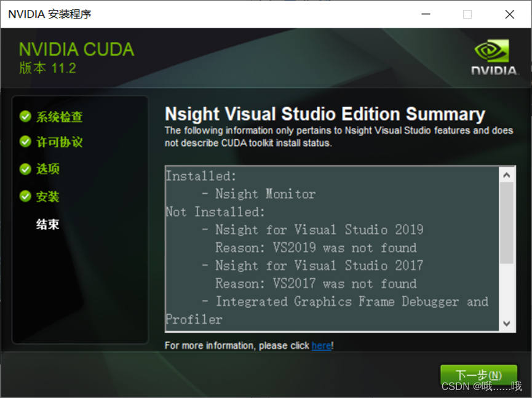Click the 'Installed:' heading line
Screen dimensions: 532x398
click(x=201, y=176)
